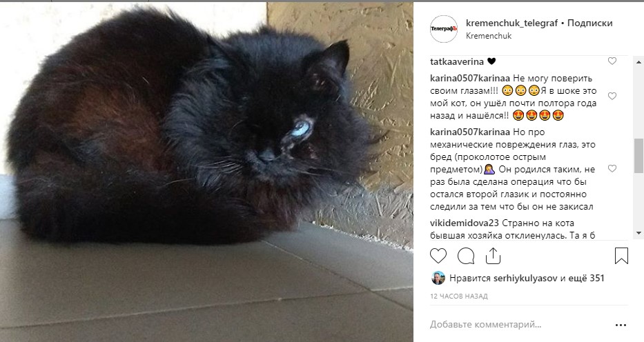
Task: Open serhiykulyasov's small avatar by likes
Action: click(438, 278)
